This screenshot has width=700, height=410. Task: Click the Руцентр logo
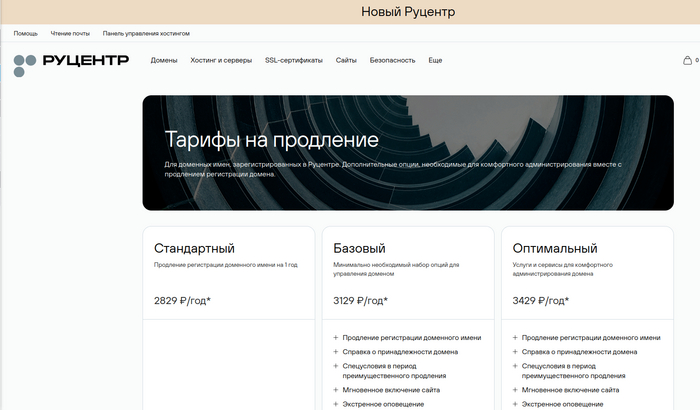pos(71,65)
